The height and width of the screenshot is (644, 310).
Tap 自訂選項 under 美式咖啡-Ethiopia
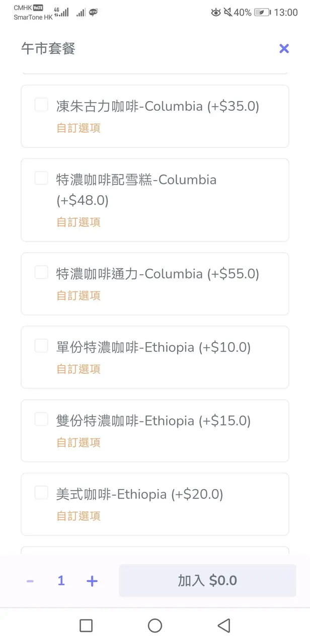[x=79, y=516]
